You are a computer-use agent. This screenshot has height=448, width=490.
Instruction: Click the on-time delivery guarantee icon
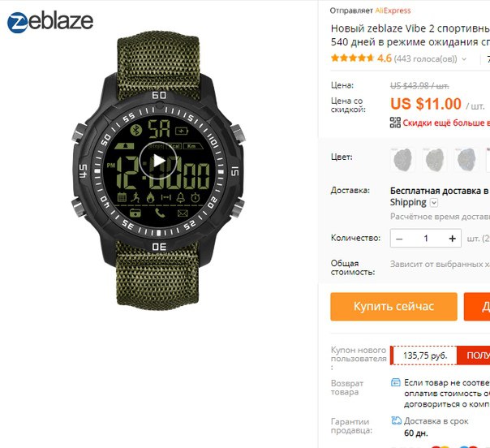[396, 420]
